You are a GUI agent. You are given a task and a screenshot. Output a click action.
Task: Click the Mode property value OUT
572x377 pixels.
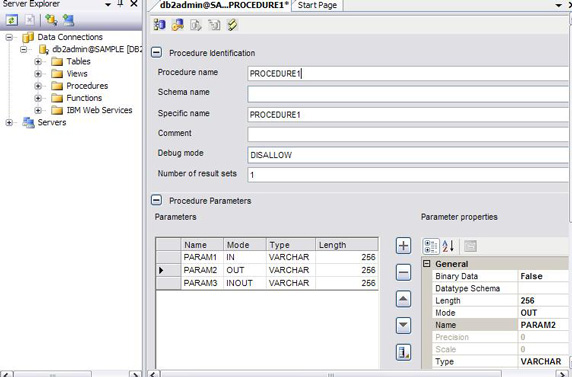point(543,313)
